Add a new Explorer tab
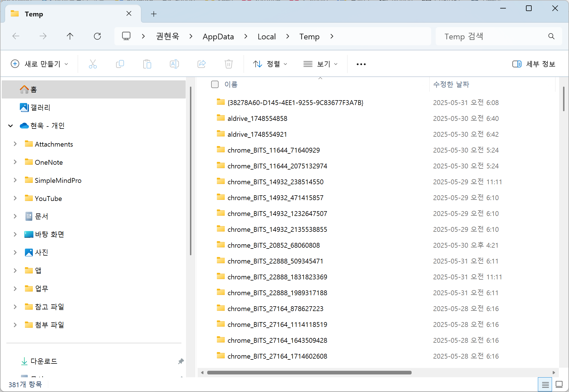Viewport: 569px width, 392px height. point(154,14)
